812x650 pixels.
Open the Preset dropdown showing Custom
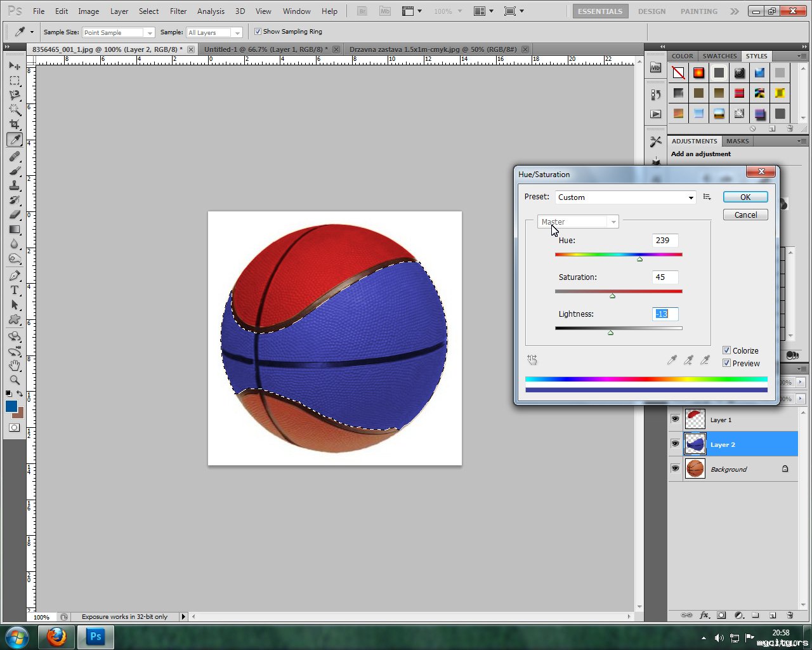pyautogui.click(x=625, y=197)
